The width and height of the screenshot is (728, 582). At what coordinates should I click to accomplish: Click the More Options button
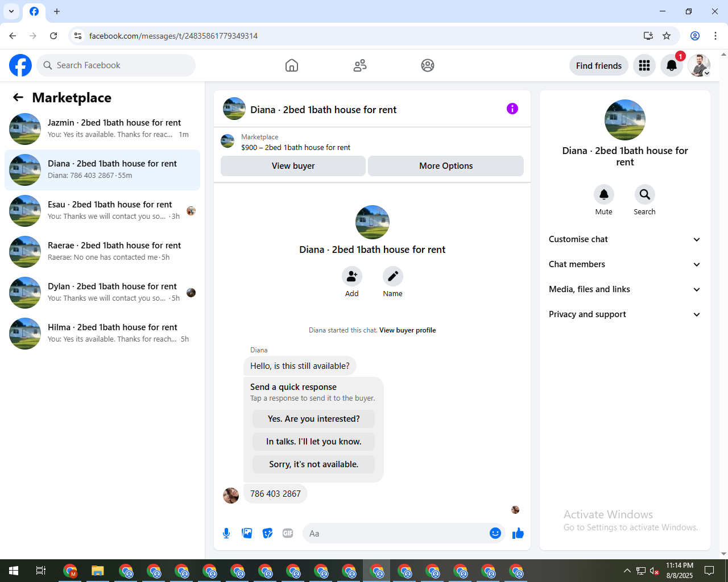pos(446,166)
